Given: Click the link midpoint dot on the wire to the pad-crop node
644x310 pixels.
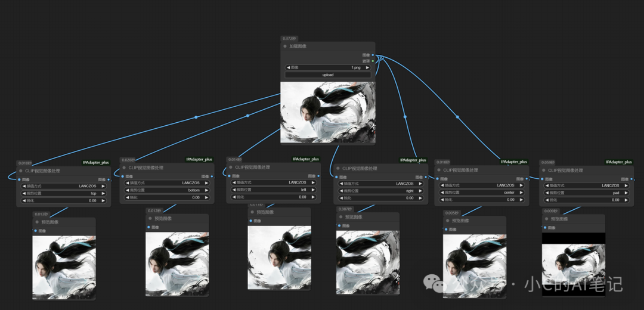Looking at the screenshot, I should tap(457, 117).
